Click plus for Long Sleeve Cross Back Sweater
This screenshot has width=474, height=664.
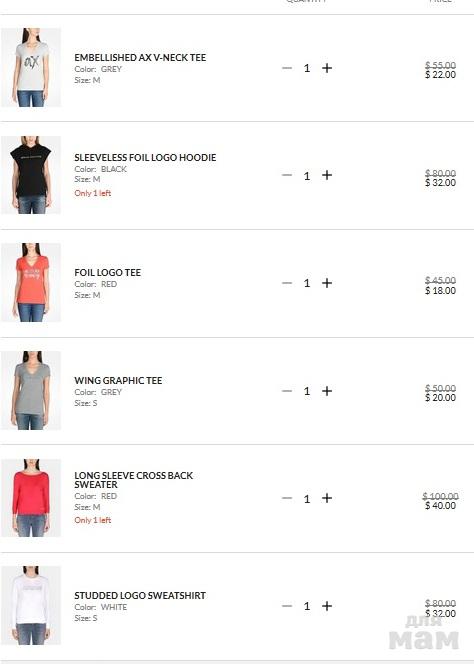click(327, 498)
